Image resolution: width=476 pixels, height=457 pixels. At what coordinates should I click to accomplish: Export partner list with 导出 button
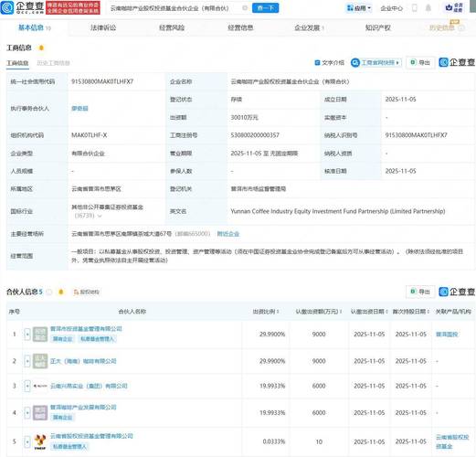[x=420, y=292]
